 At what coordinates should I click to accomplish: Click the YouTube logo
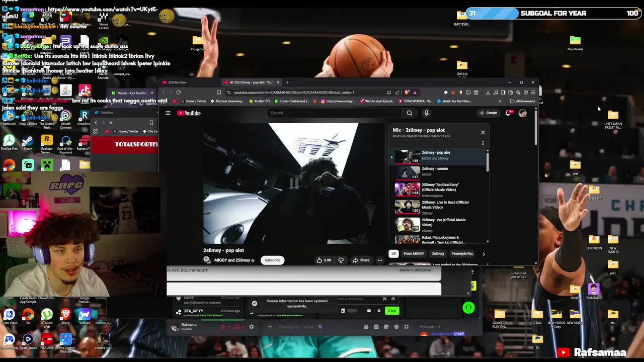pos(189,113)
